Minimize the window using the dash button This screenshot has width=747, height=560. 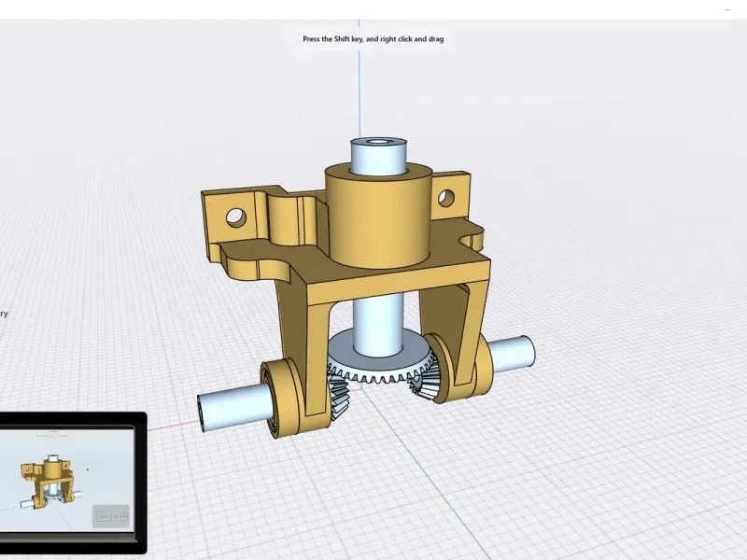(727, 9)
